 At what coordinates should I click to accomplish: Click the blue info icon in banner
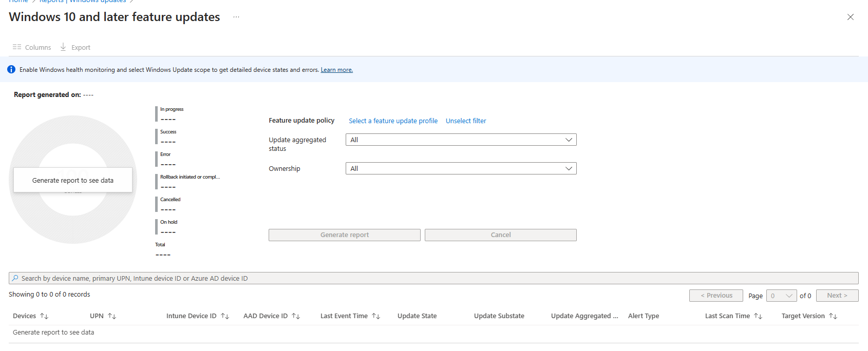tap(11, 69)
